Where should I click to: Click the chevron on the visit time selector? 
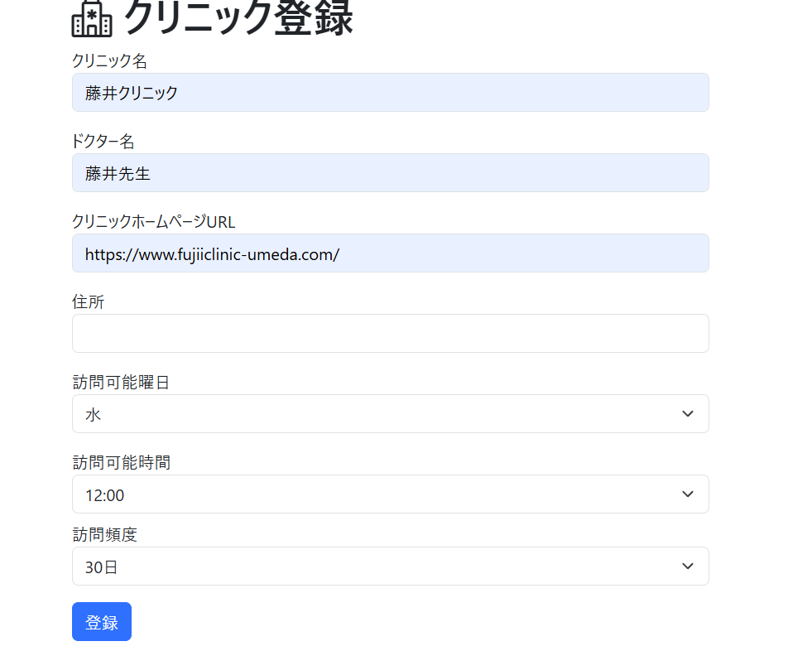point(686,494)
